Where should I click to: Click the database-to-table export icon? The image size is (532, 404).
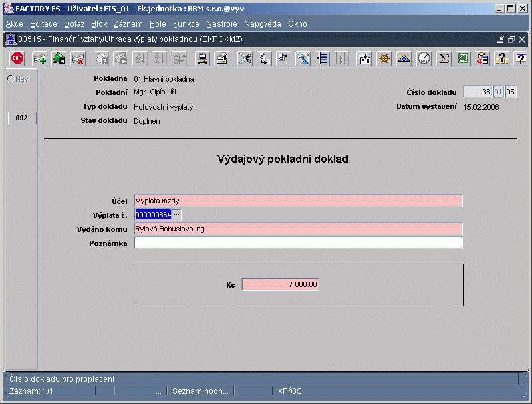[483, 58]
